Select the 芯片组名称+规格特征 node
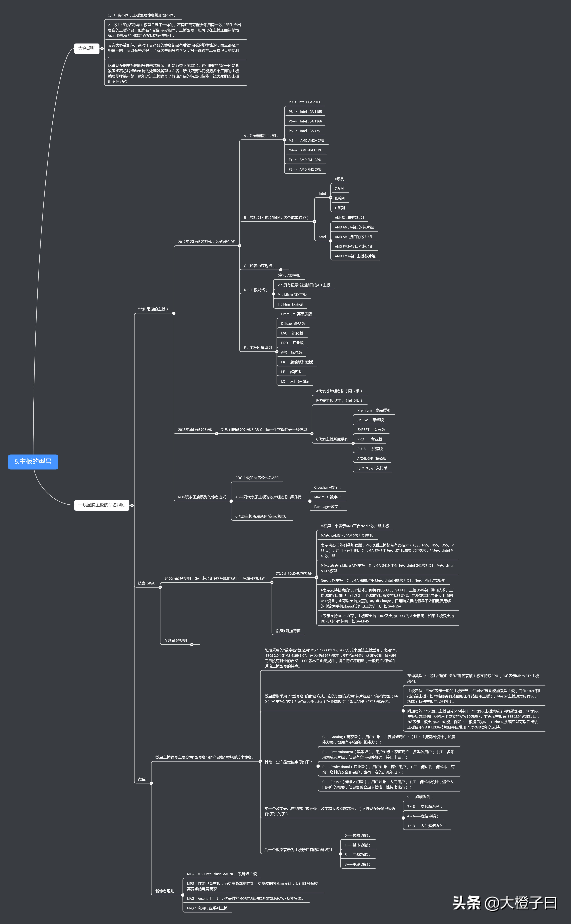The width and height of the screenshot is (571, 924). coord(294,574)
